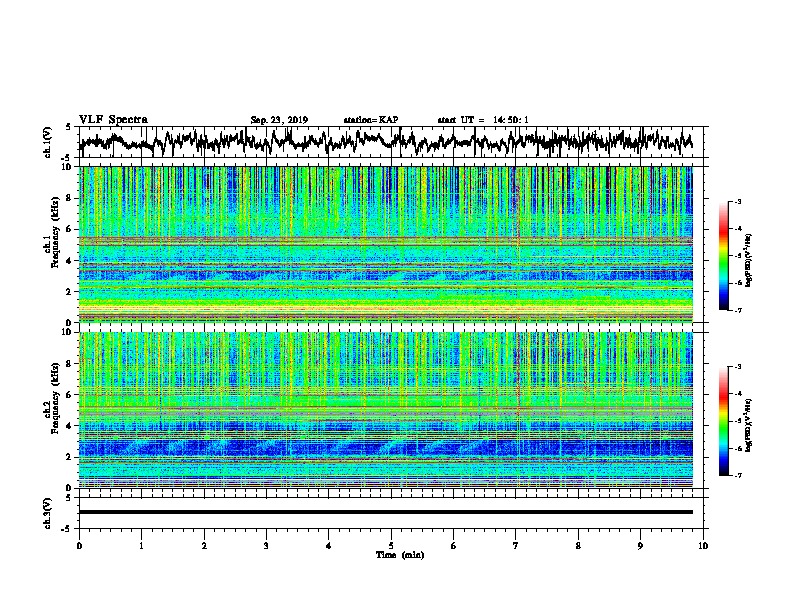The width and height of the screenshot is (792, 612).
Task: Click the time axis tick label "7"
Action: 516,546
